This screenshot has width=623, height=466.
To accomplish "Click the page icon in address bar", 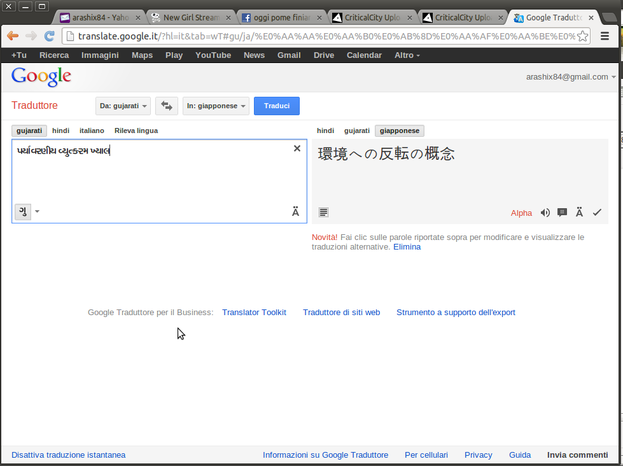I will point(70,37).
